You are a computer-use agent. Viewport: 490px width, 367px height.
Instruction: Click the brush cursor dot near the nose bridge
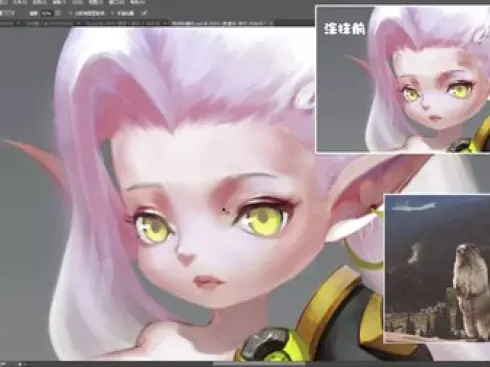click(224, 210)
